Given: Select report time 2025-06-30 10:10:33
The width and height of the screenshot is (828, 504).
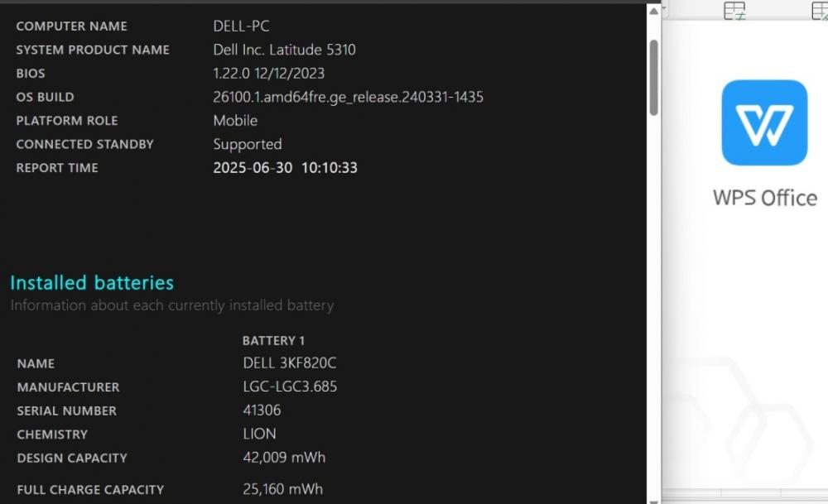Looking at the screenshot, I should point(285,168).
